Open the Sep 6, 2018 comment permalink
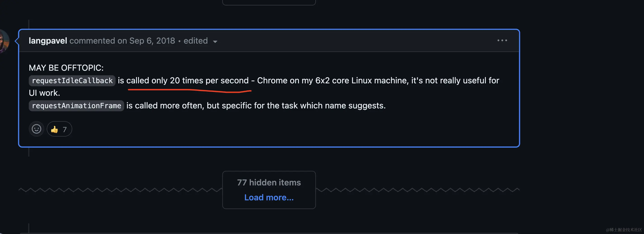The image size is (644, 234). pyautogui.click(x=152, y=41)
